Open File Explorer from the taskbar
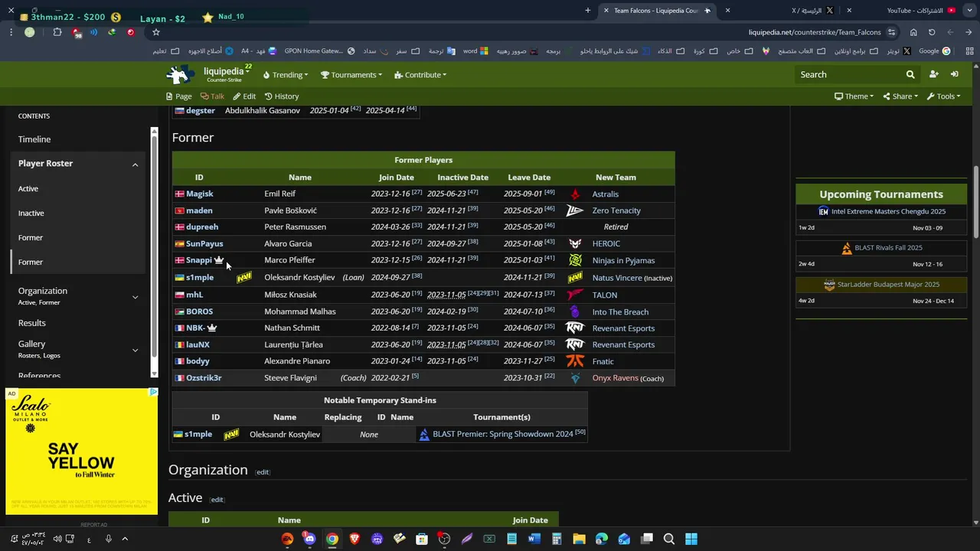Image resolution: width=980 pixels, height=551 pixels. [579, 539]
